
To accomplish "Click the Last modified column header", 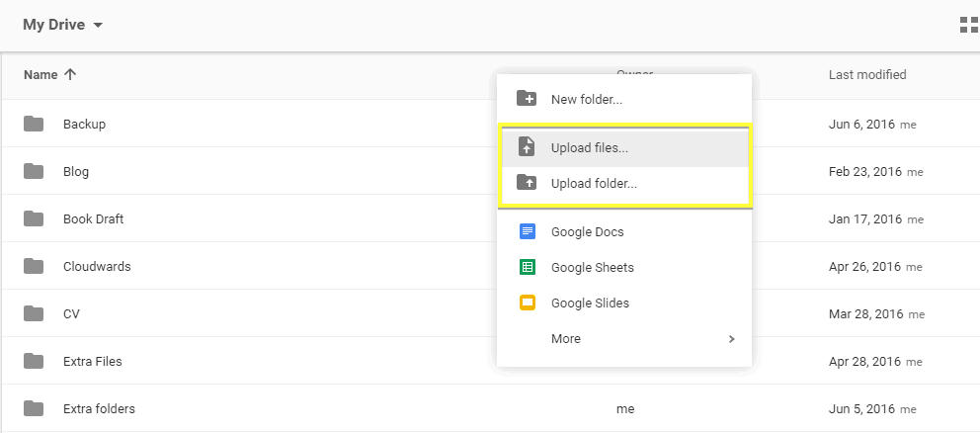I will (867, 75).
